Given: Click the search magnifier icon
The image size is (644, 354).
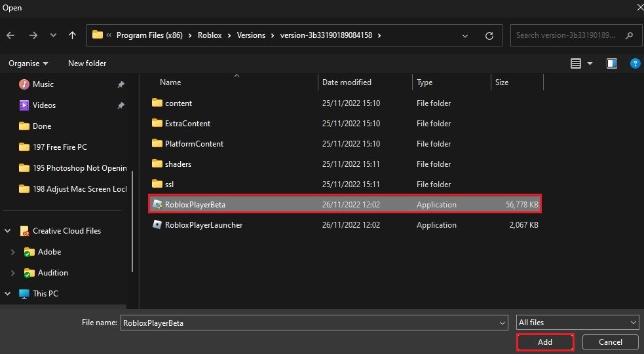Looking at the screenshot, I should pyautogui.click(x=629, y=36).
